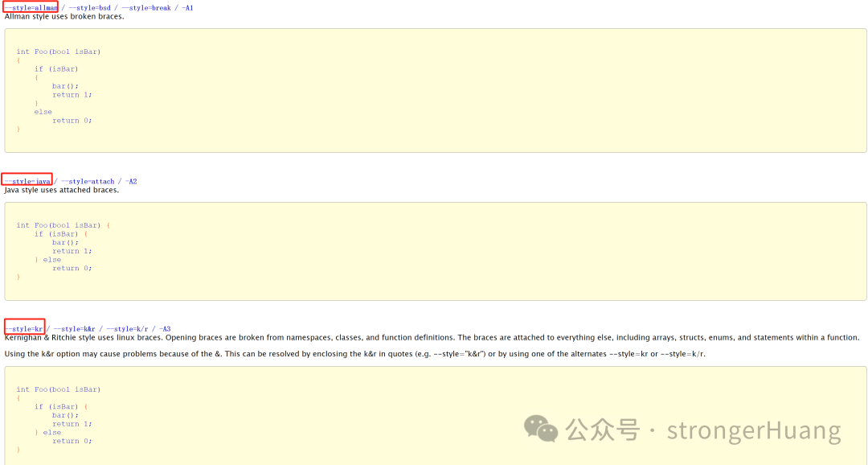This screenshot has width=868, height=465.
Task: Click "int Foo(bool isBar) {" in the Java code block
Action: 63,225
